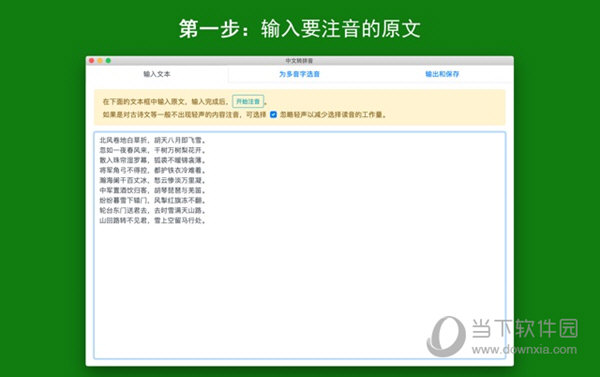
Task: Uncheck the 忽略轻声 checkbox
Action: [x=273, y=114]
